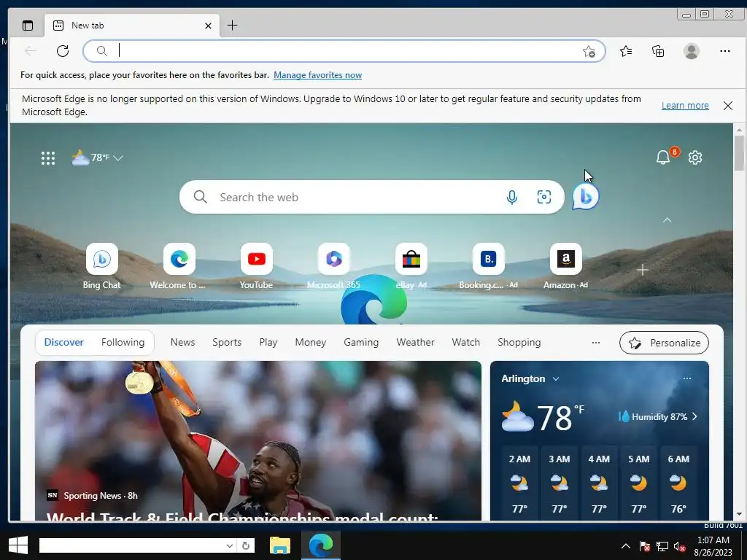Open the Booking.com quick link
This screenshot has width=747, height=560.
coord(488,267)
